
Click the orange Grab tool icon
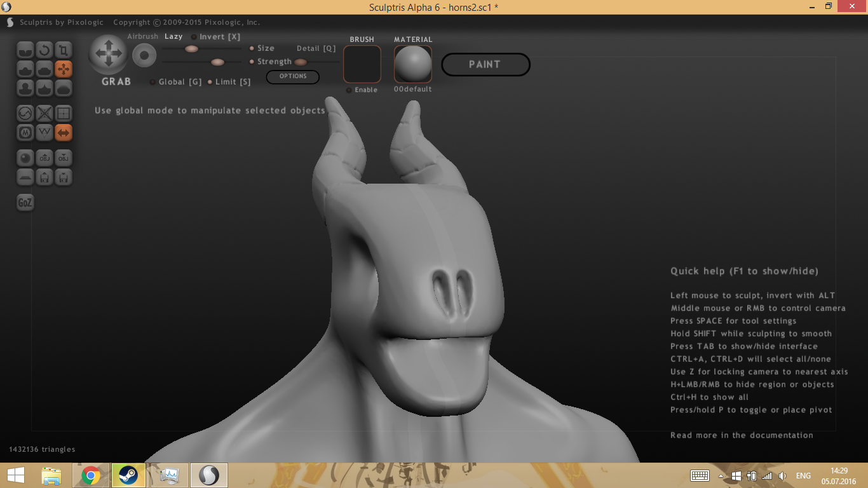[64, 69]
